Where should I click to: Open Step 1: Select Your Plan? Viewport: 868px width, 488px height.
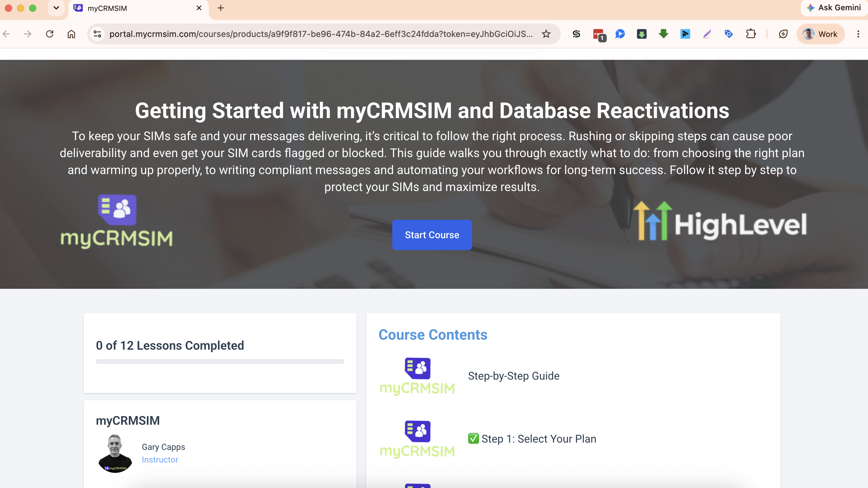click(532, 439)
